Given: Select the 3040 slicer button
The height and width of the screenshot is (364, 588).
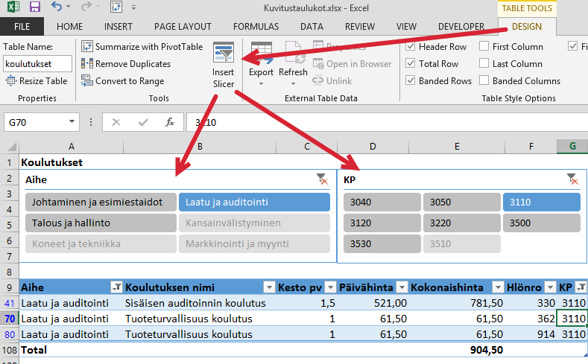Looking at the screenshot, I should 381,202.
